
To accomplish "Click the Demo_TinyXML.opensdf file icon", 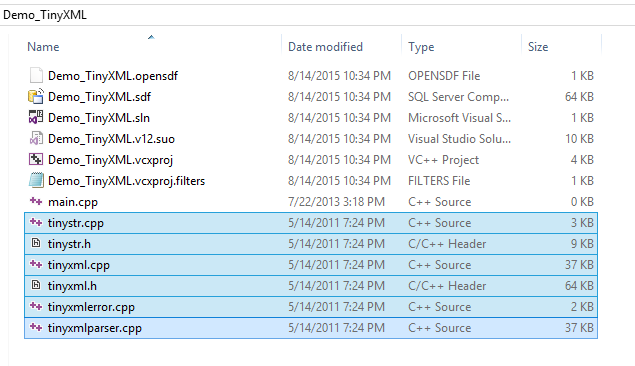I will click(x=36, y=76).
